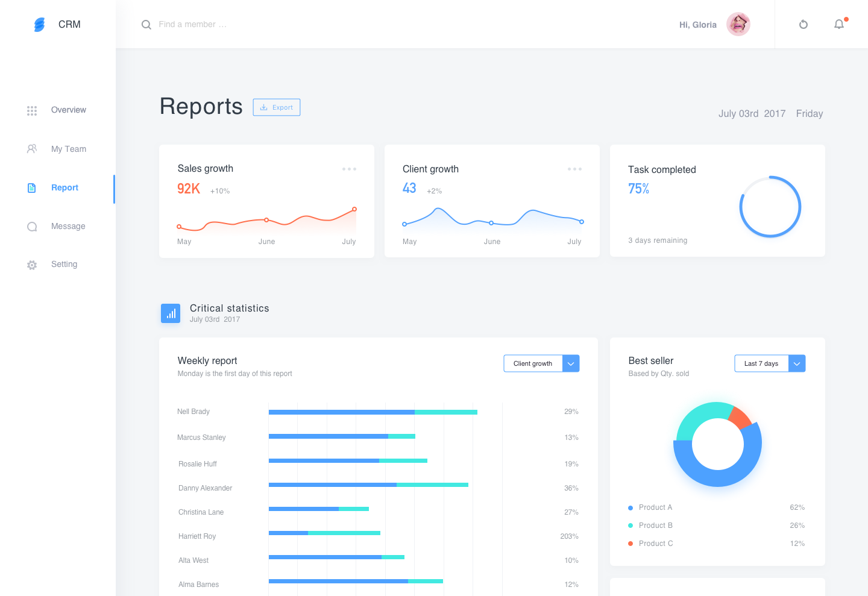Viewport: 868px width, 596px height.
Task: Click the Setting gear icon
Action: (x=32, y=265)
